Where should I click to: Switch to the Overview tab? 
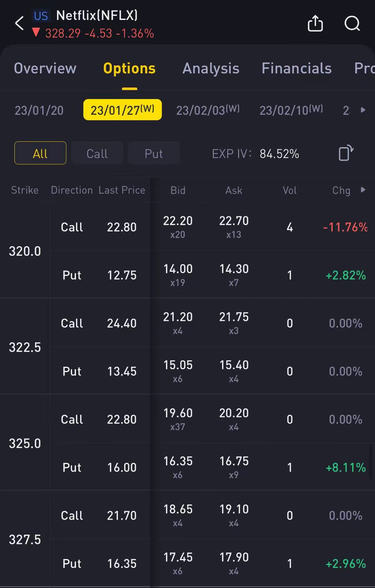[x=45, y=68]
